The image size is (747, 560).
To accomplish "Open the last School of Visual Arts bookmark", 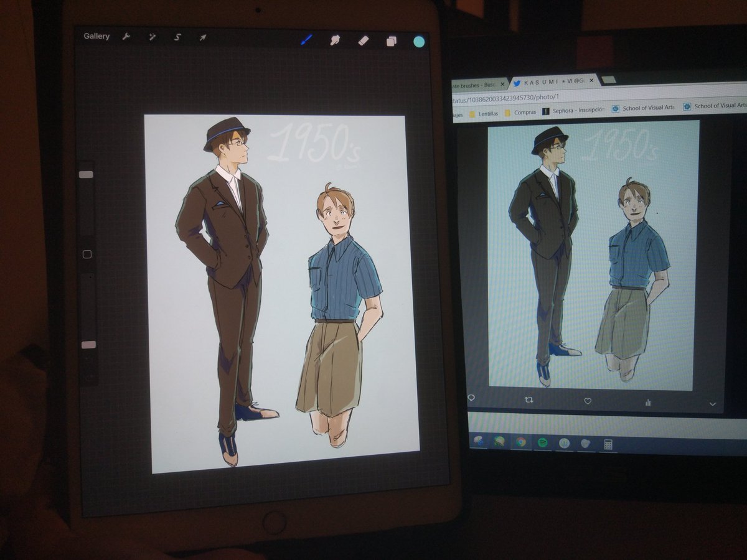I will pos(715,106).
